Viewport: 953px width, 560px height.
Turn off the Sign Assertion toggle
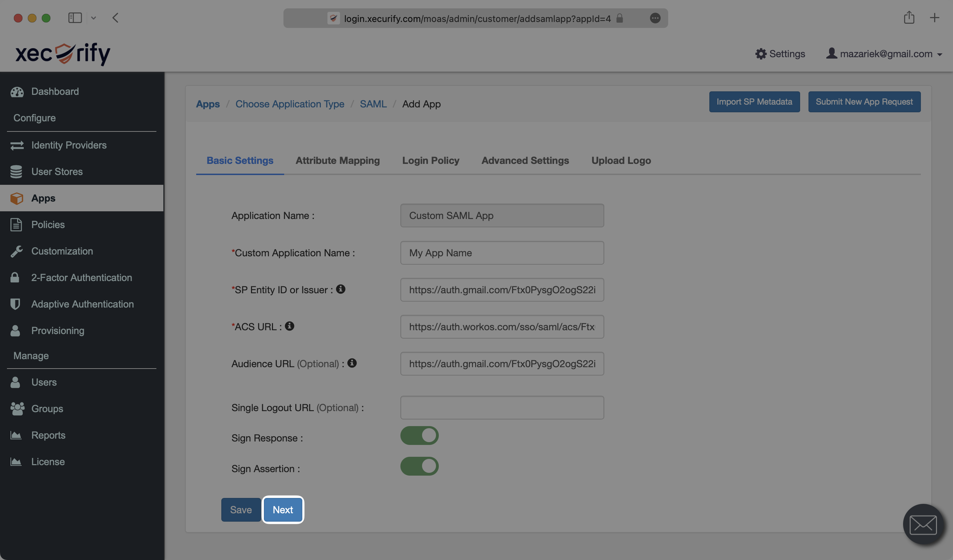(419, 466)
